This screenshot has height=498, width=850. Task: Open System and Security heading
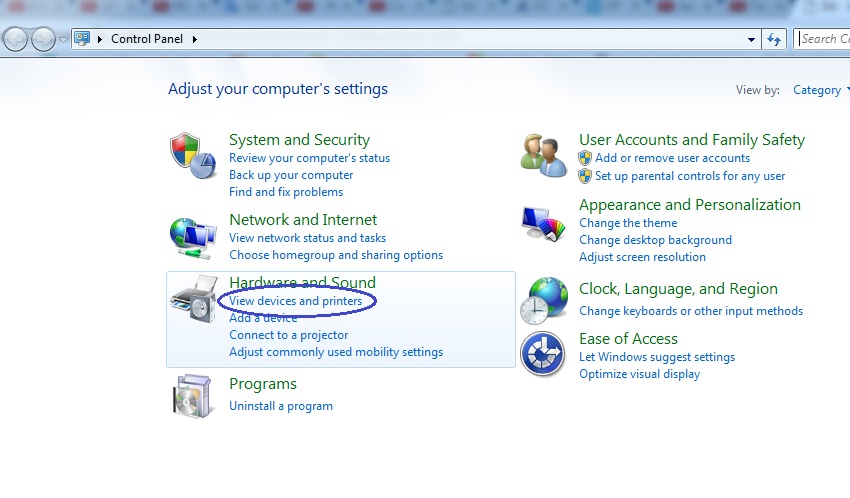click(x=299, y=140)
